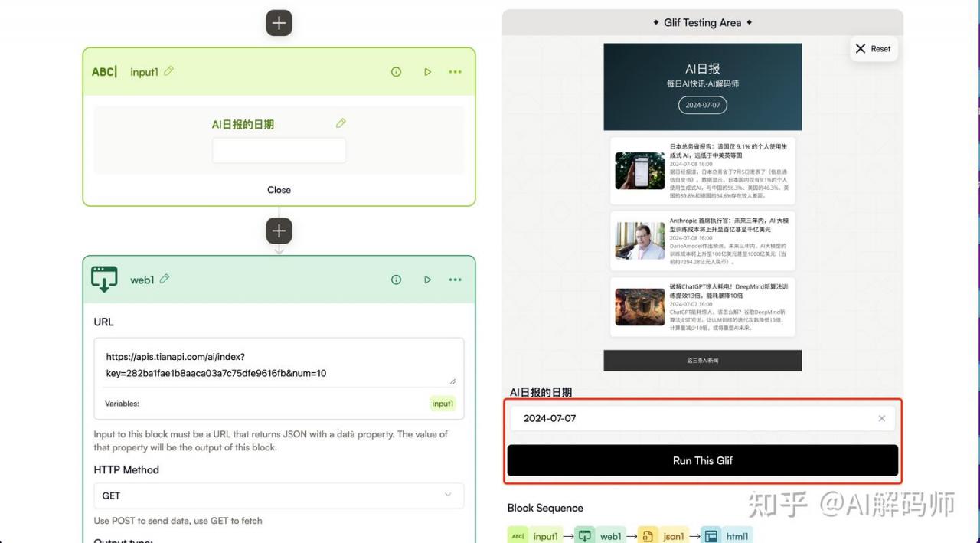Reset the Glif Testing Area
The height and width of the screenshot is (543, 980).
(873, 48)
